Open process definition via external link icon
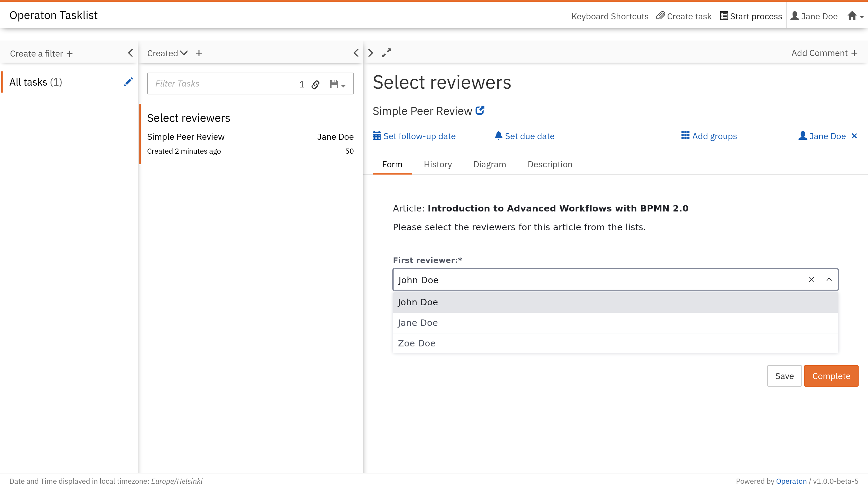This screenshot has height=488, width=868. point(480,110)
